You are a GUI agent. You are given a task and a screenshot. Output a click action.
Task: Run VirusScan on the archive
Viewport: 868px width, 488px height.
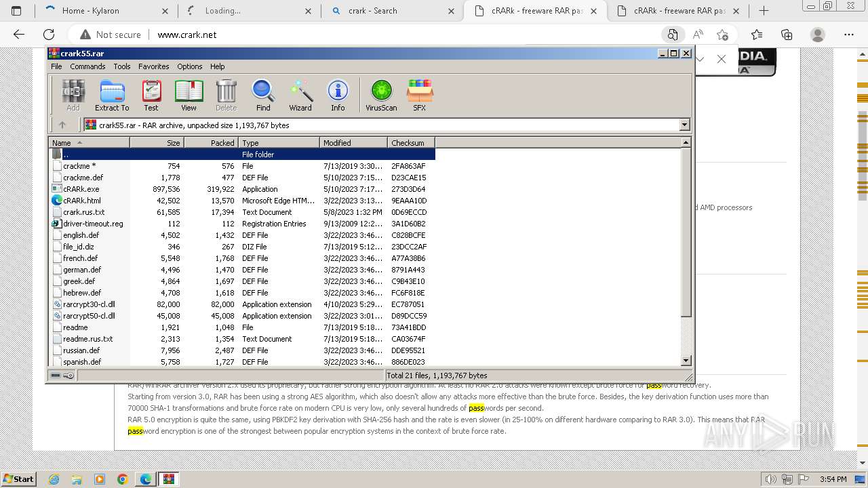[x=381, y=95]
